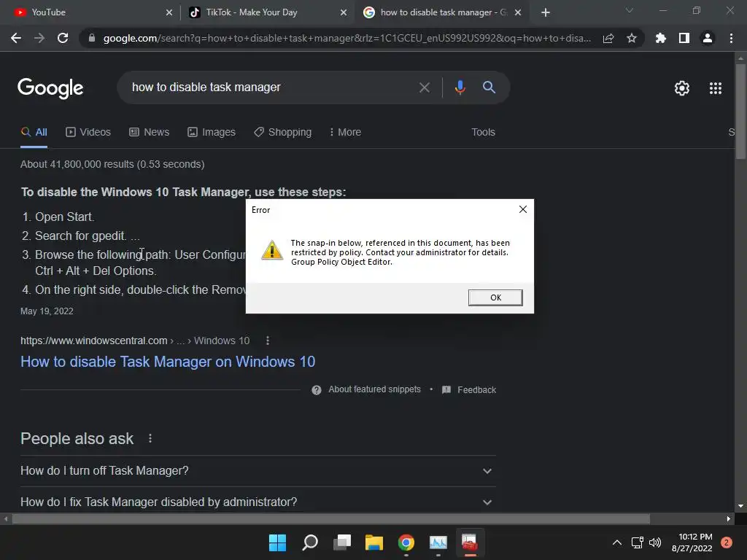Screen dimensions: 747x560
Task: Expand How do I turn off Task Manager
Action: (258, 471)
